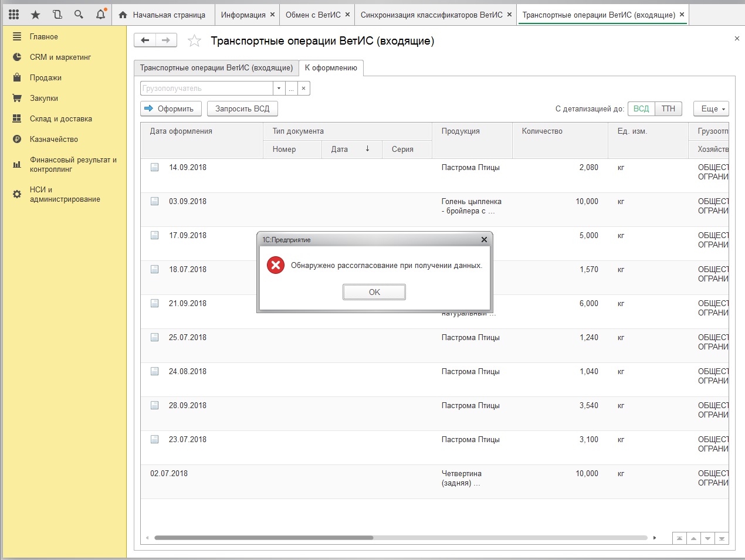Jump to the first row with the list arrow
Screen dimensions: 745x560
click(679, 538)
